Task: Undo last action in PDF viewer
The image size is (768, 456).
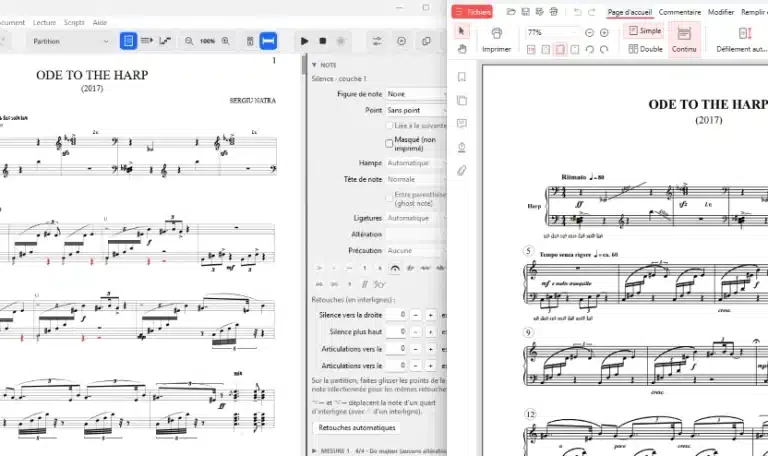Action: coord(577,12)
